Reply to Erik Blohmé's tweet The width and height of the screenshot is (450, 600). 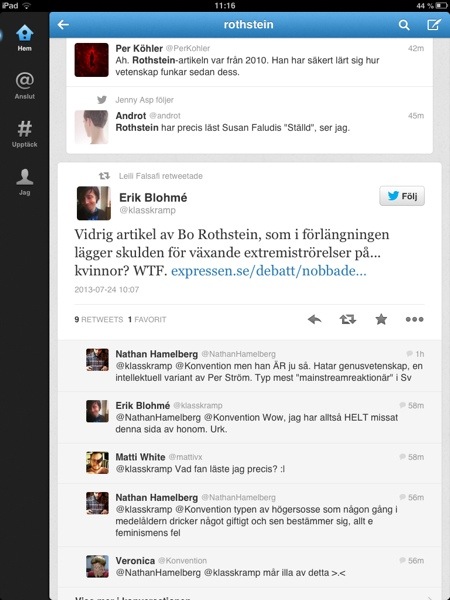pyautogui.click(x=314, y=319)
